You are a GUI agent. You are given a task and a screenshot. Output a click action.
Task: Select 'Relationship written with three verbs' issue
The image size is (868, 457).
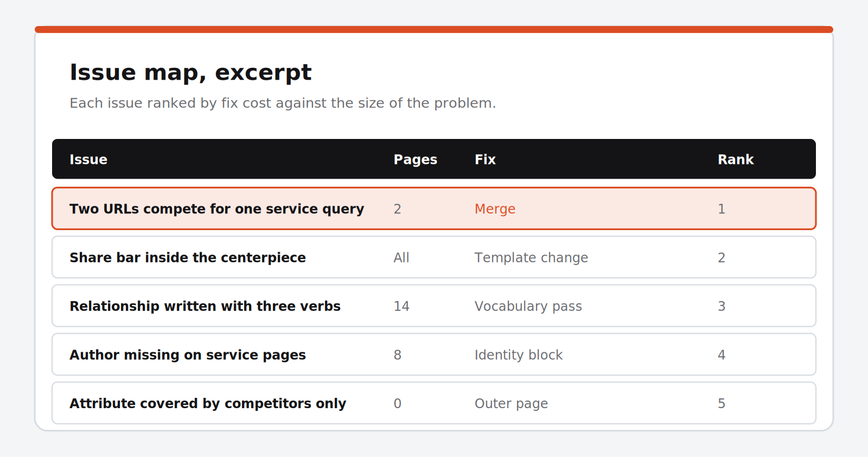click(205, 306)
